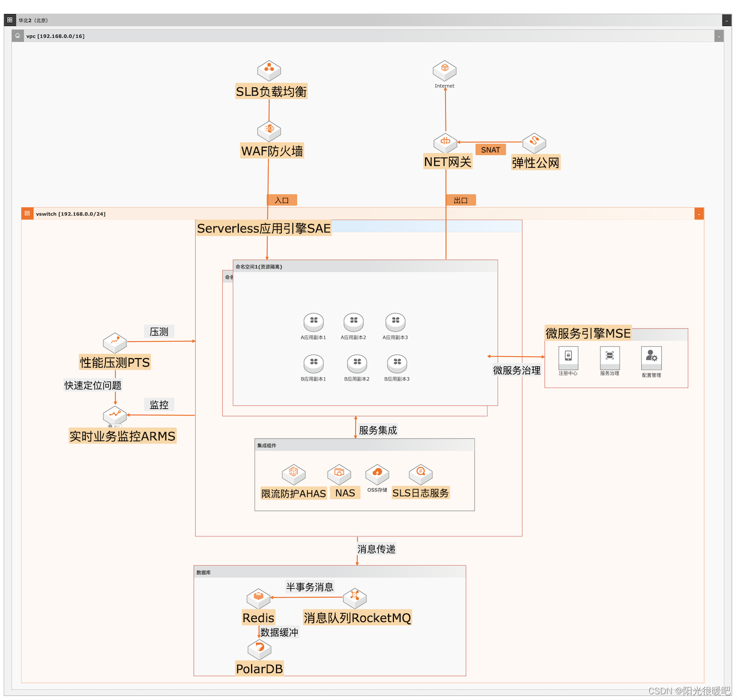The image size is (738, 700).
Task: Select the 服务集成 label
Action: 378,430
